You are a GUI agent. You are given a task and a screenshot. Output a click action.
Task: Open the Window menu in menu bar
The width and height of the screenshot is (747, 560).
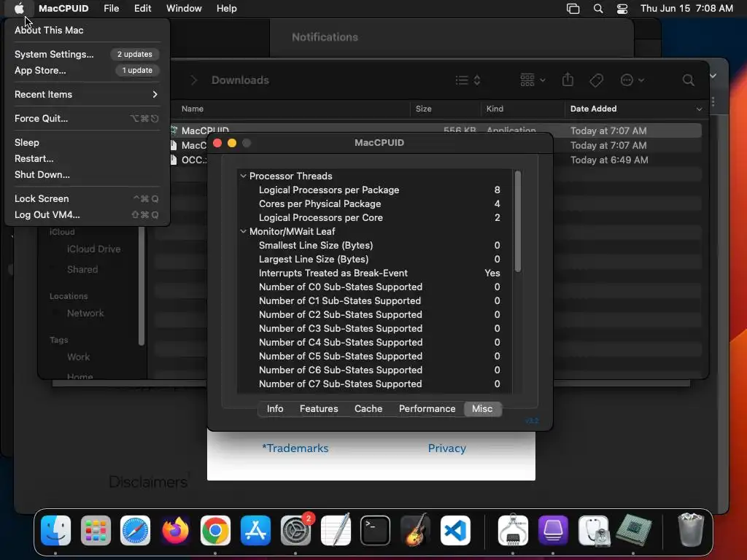(x=184, y=8)
